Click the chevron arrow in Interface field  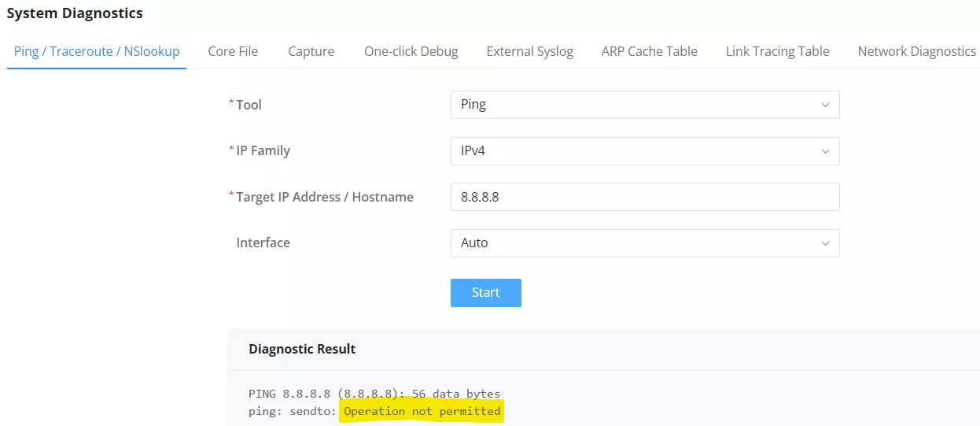(x=825, y=243)
